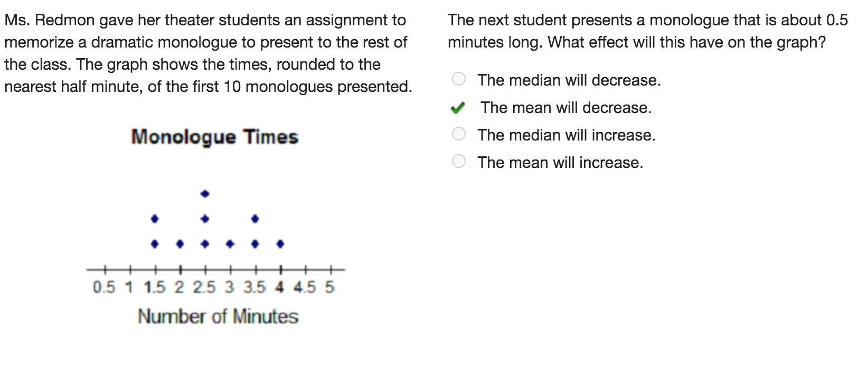Click the 'Number of Minutes' axis label
Image resolution: width=868 pixels, height=374 pixels.
[x=218, y=316]
